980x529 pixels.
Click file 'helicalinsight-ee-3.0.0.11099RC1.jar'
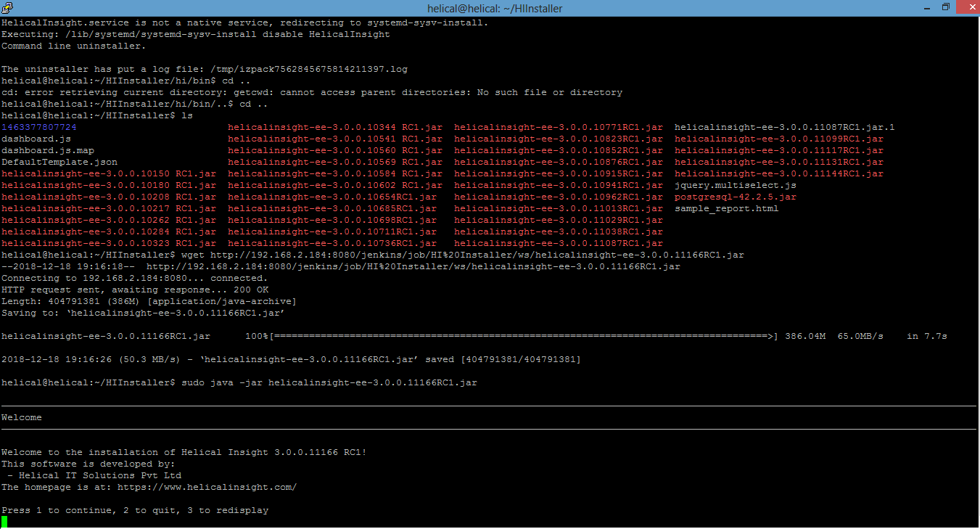(x=779, y=139)
